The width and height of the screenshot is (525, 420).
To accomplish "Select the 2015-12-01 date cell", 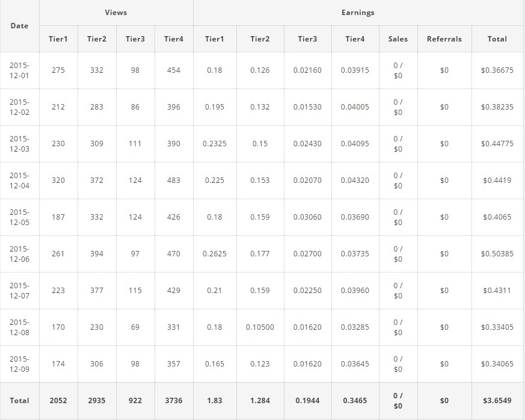I will click(19, 70).
